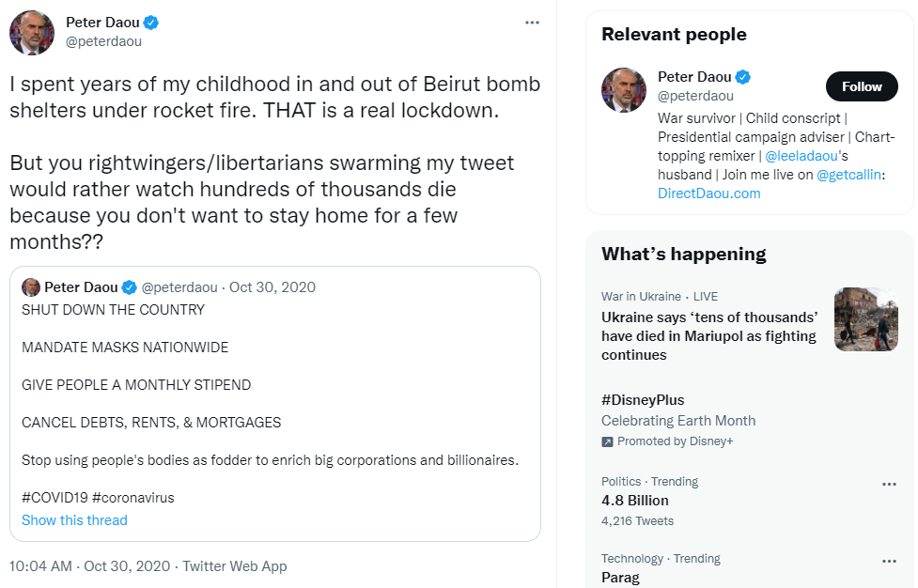Click verified badge next to tweet author name
Image resolution: width=918 pixels, height=588 pixels.
(x=149, y=23)
